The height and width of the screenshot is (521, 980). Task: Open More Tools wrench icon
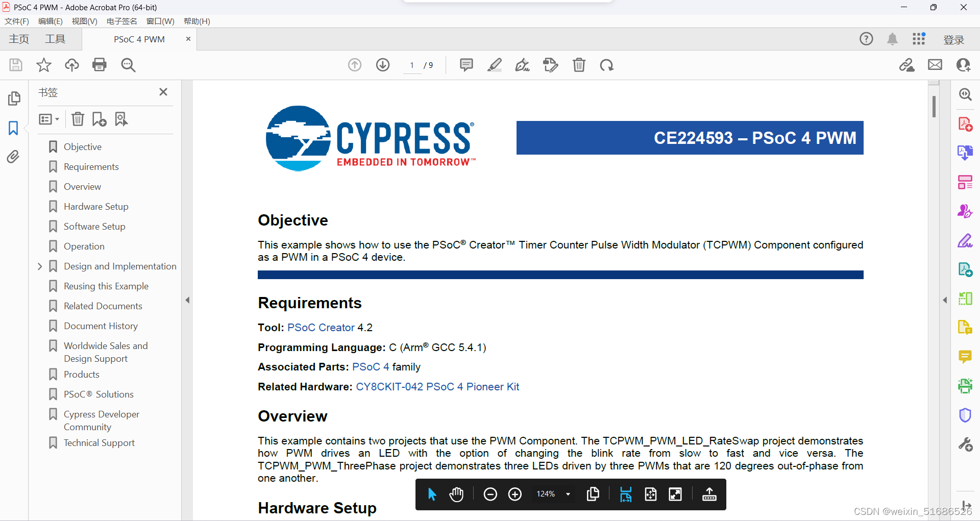(x=965, y=444)
